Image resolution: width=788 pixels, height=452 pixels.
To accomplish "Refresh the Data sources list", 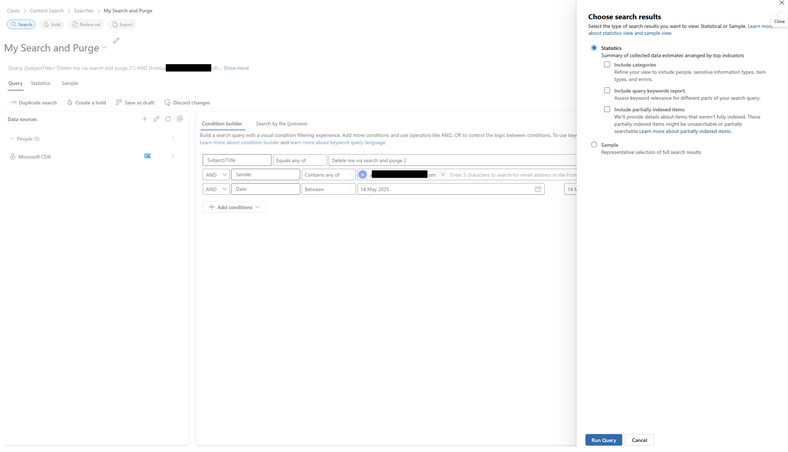I will coord(168,119).
